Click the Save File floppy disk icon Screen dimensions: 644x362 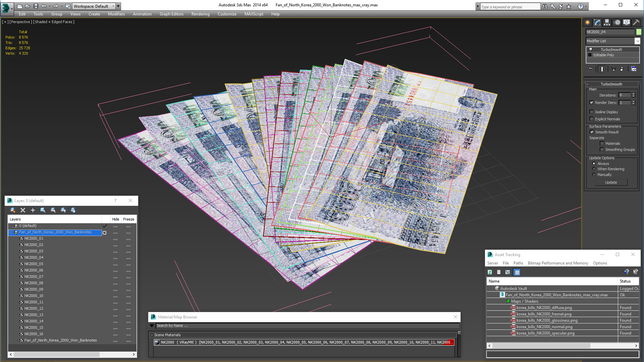(36, 6)
